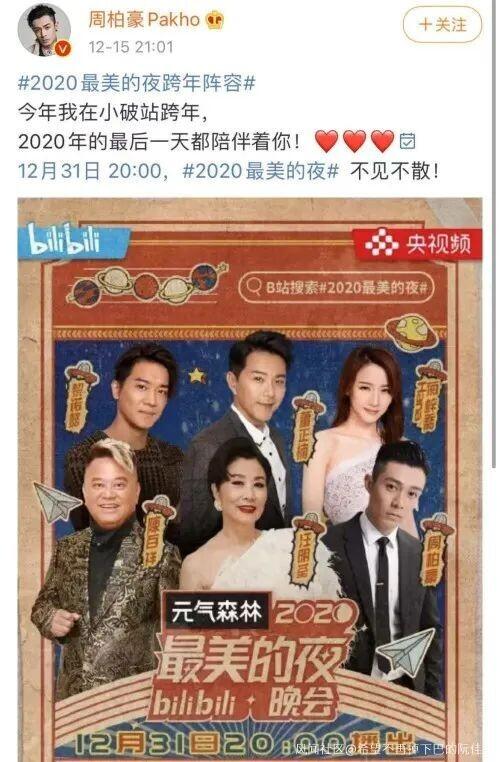Follow the user with +关注 button
The image size is (500, 762).
click(x=442, y=24)
